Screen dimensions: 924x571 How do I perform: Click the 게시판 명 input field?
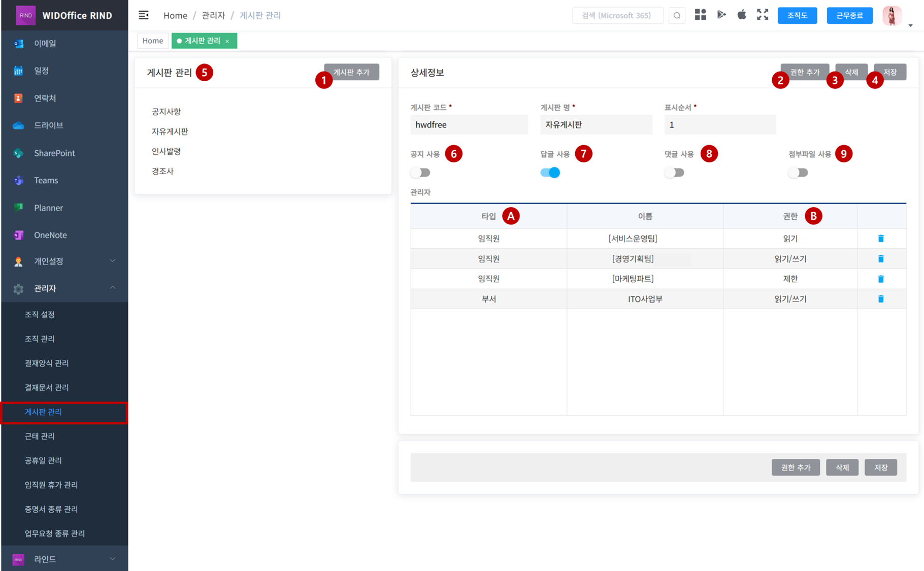596,125
